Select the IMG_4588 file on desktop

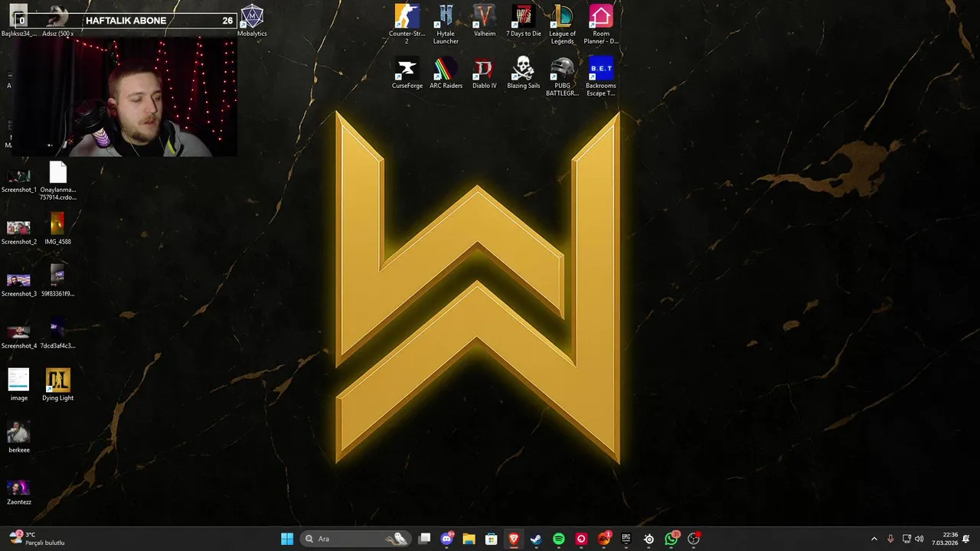57,229
